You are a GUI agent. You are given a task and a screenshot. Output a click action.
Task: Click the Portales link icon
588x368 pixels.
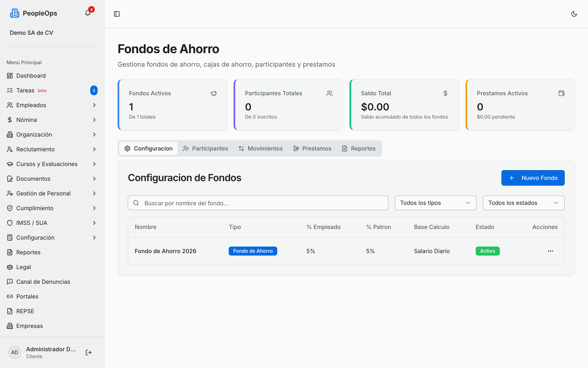[10, 296]
